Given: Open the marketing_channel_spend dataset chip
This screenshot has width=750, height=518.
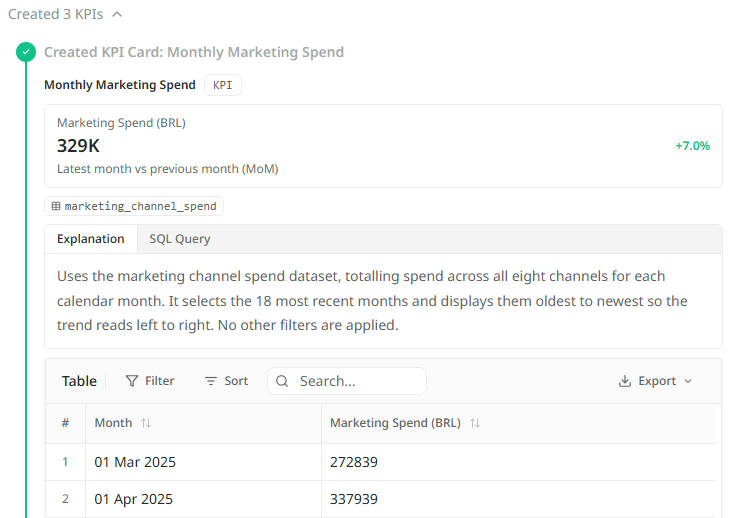Looking at the screenshot, I should click(134, 206).
